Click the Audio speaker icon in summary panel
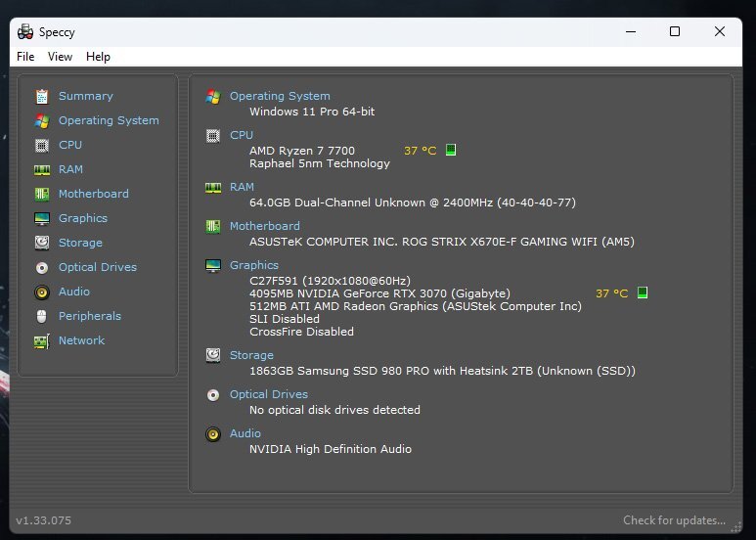This screenshot has width=756, height=540. coord(213,434)
